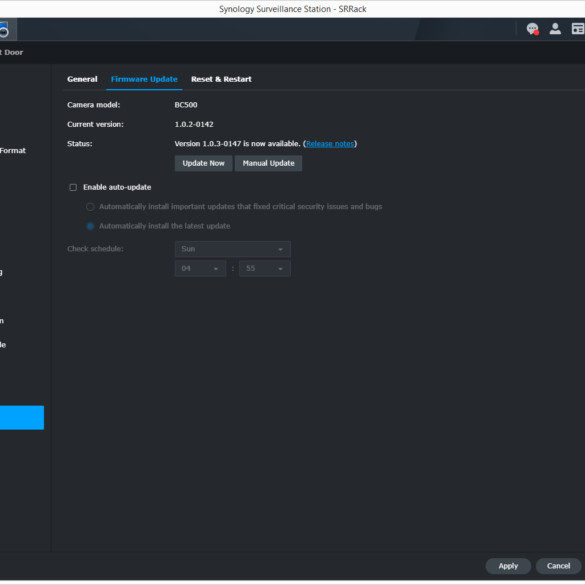Apply the firmware settings
Image resolution: width=585 pixels, height=585 pixels.
point(508,566)
